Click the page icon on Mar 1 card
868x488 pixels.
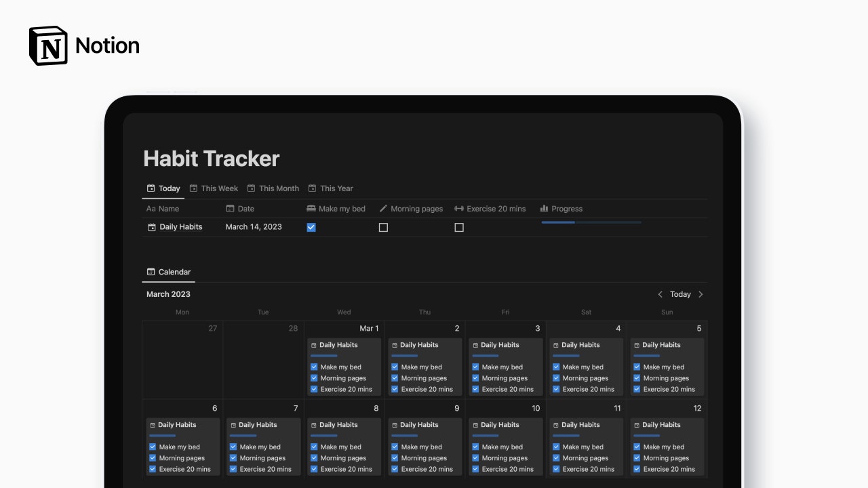click(314, 345)
